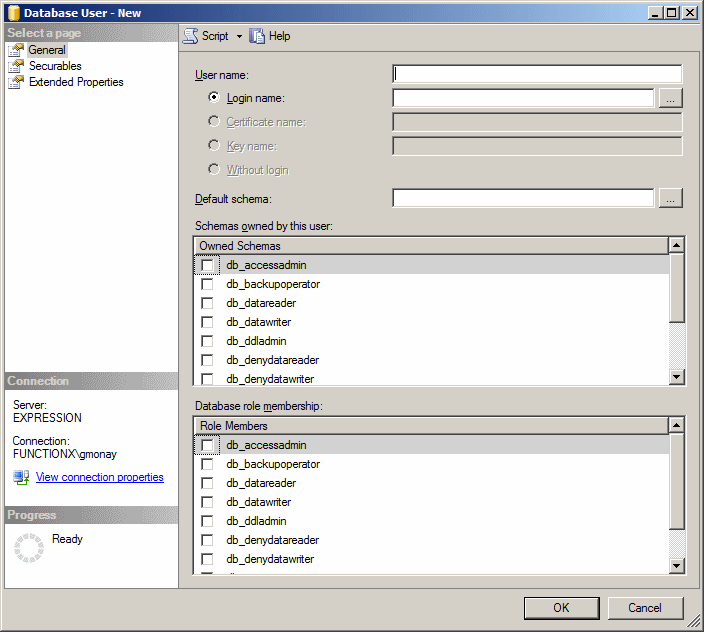Click Owned Schemas scroll down arrow
Screen dimensions: 704x632
click(x=676, y=377)
